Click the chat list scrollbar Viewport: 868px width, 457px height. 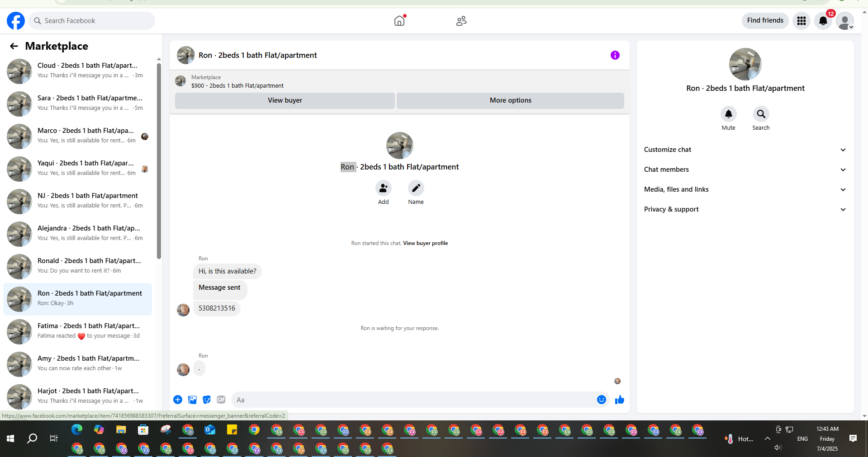click(159, 161)
